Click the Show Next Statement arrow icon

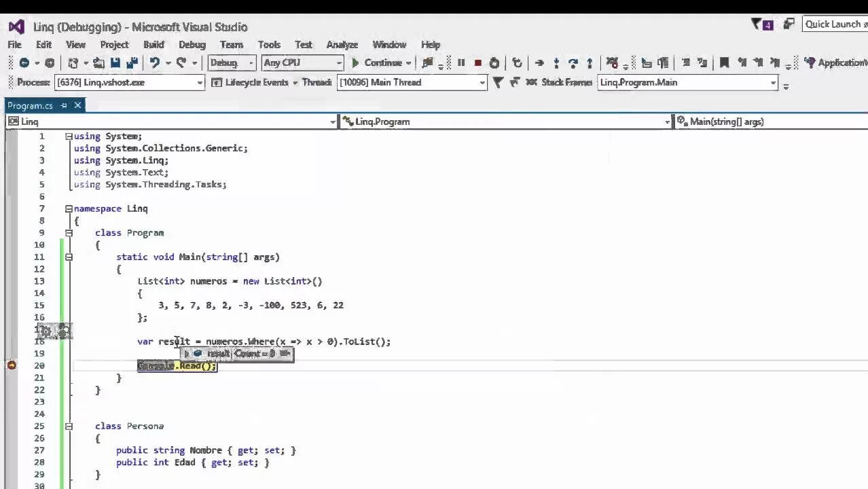pos(539,62)
